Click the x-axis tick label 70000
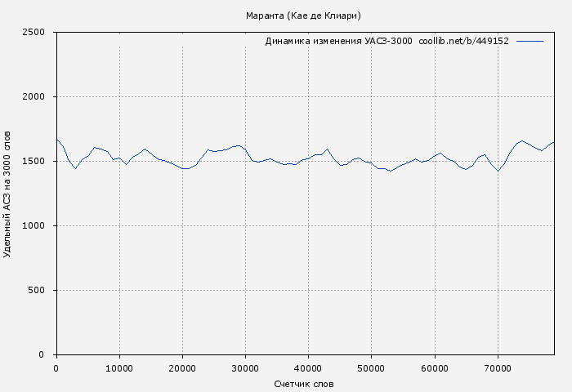Image resolution: width=572 pixels, height=392 pixels. click(x=497, y=368)
